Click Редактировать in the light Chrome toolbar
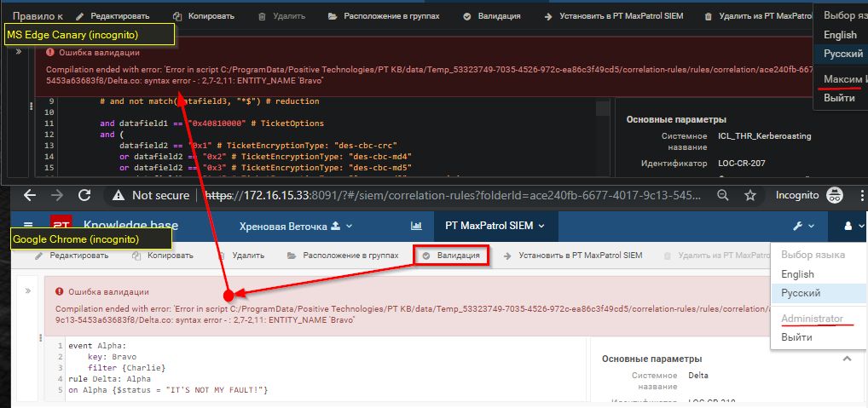 [72, 256]
